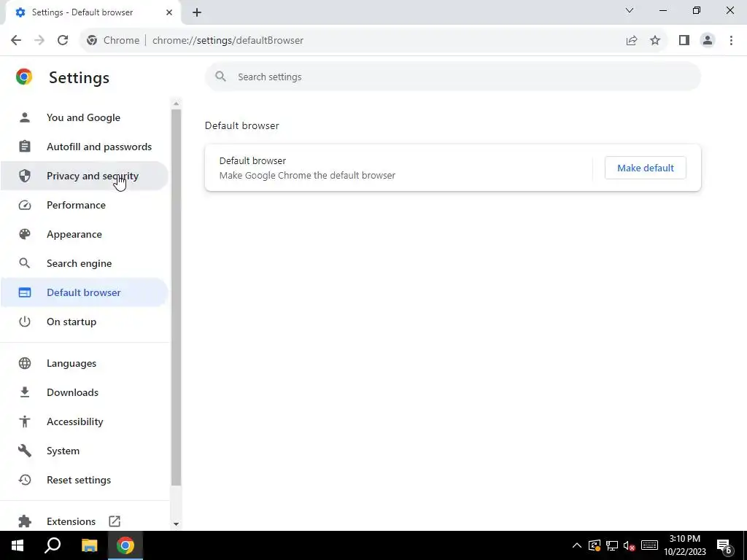Select the Default browser sidebar item
This screenshot has width=747, height=560.
coord(85,292)
